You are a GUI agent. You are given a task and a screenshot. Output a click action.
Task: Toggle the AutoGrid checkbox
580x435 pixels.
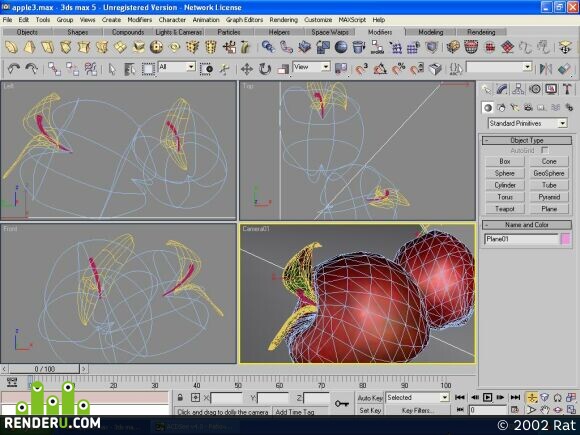click(544, 150)
